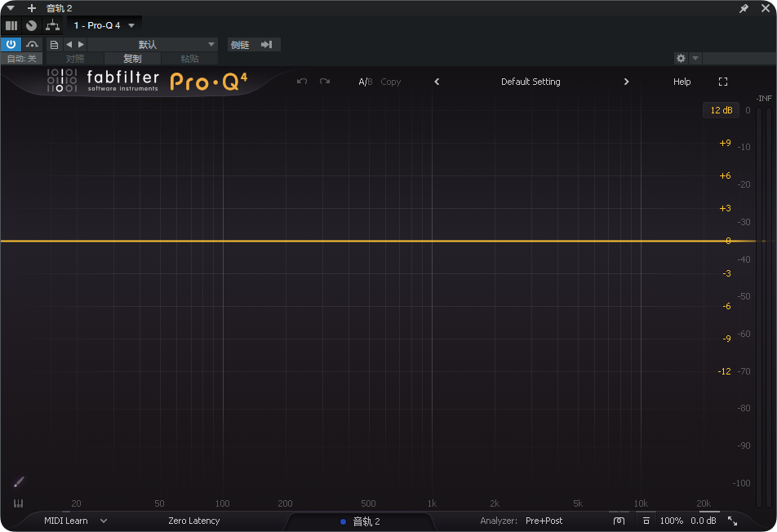Open the gear settings icon
The width and height of the screenshot is (777, 532).
pos(681,58)
